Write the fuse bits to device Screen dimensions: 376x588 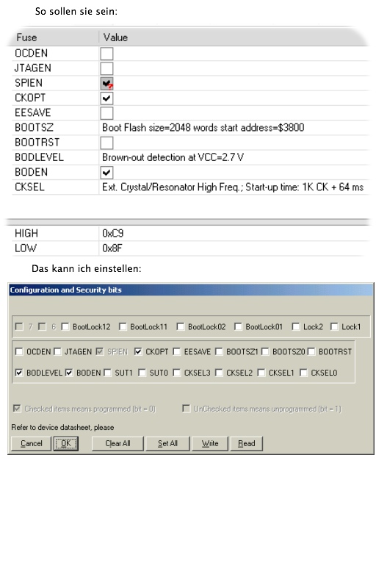pos(210,444)
